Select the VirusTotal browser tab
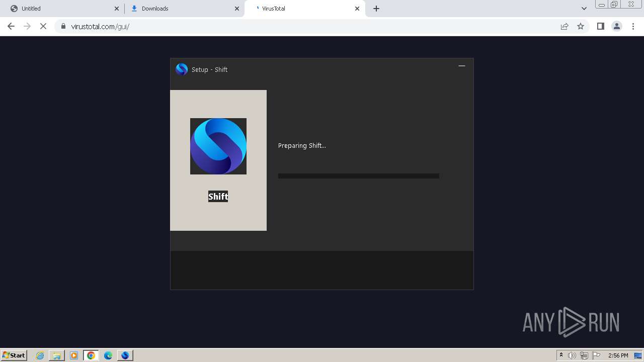The image size is (644, 362). pyautogui.click(x=305, y=9)
